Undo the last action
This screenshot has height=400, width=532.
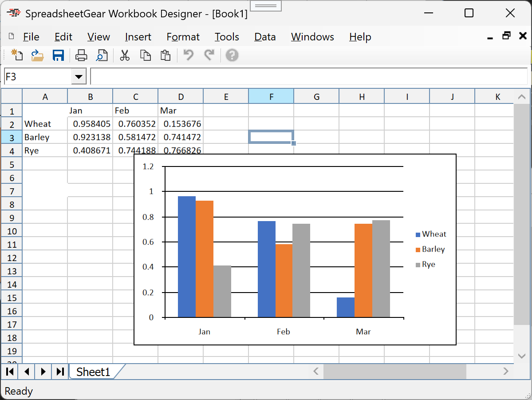(188, 55)
